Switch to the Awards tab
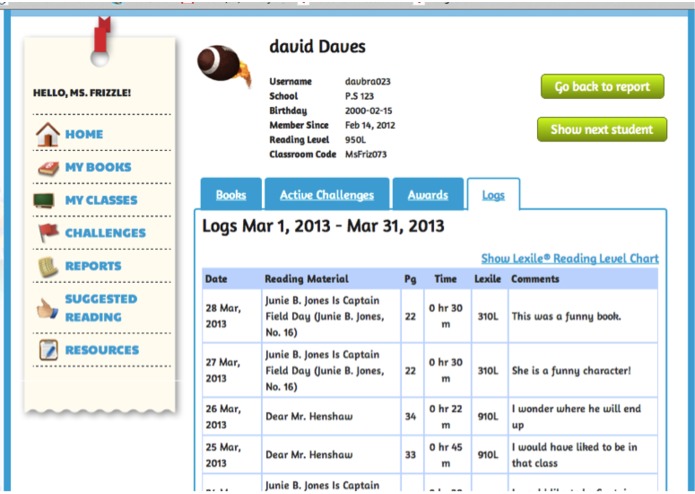 (x=428, y=194)
